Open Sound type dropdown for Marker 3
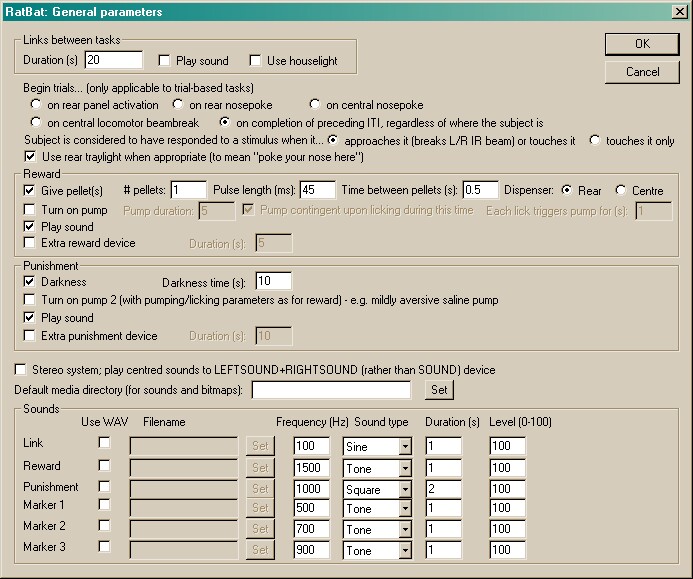 pyautogui.click(x=405, y=551)
